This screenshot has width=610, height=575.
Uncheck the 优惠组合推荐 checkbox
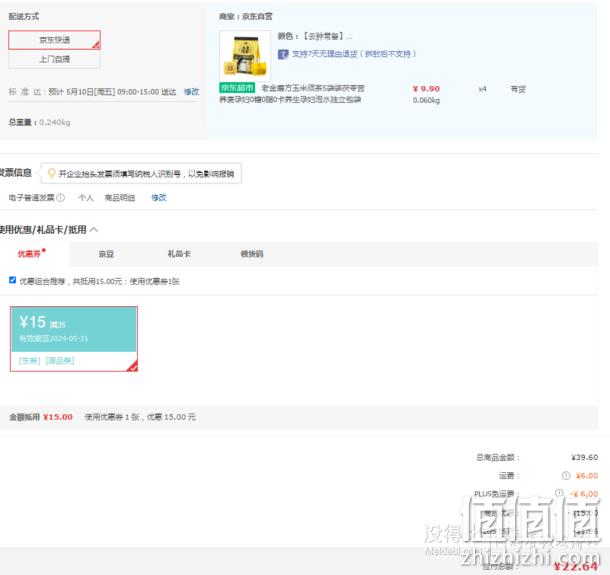coord(12,280)
